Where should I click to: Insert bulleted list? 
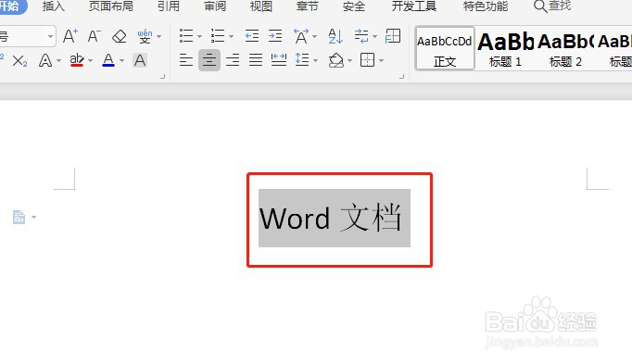pos(186,36)
